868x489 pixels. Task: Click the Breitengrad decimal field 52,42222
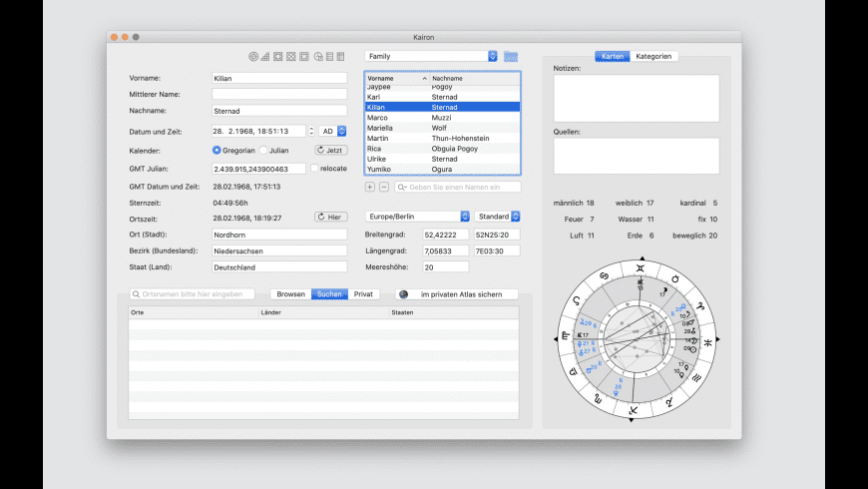[446, 235]
